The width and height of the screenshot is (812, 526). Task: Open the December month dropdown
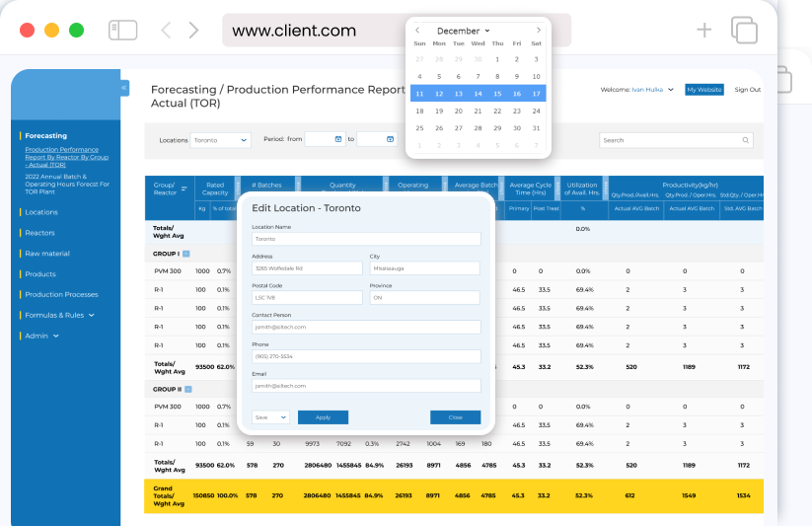[463, 31]
